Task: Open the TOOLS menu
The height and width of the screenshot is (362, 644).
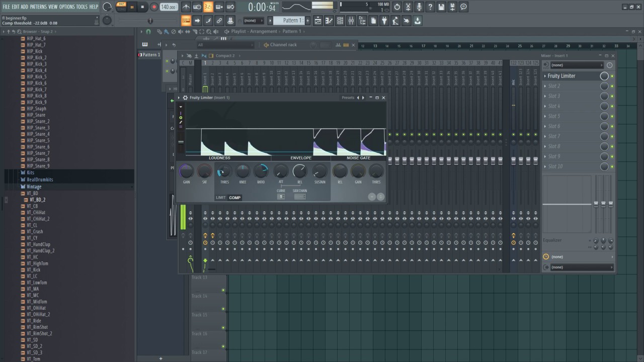Action: coord(82,7)
